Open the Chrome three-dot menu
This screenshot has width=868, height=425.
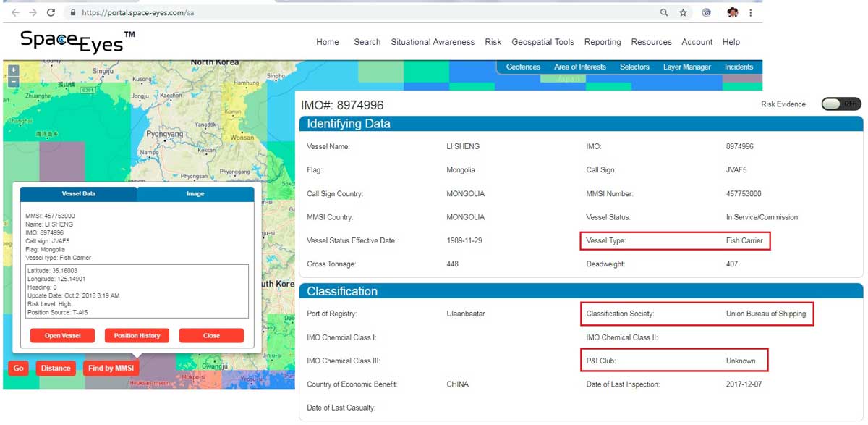(751, 13)
